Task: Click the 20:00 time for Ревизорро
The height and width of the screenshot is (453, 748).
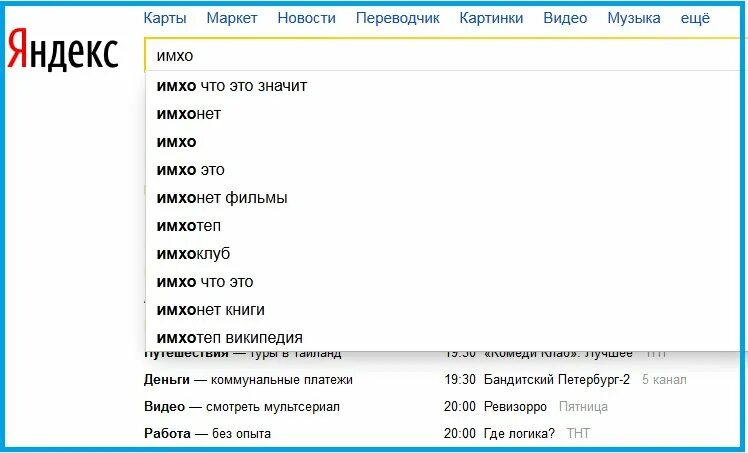Action: 460,407
